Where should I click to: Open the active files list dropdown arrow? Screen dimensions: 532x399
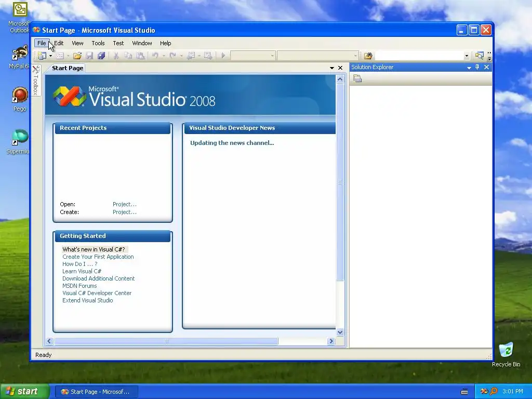332,68
